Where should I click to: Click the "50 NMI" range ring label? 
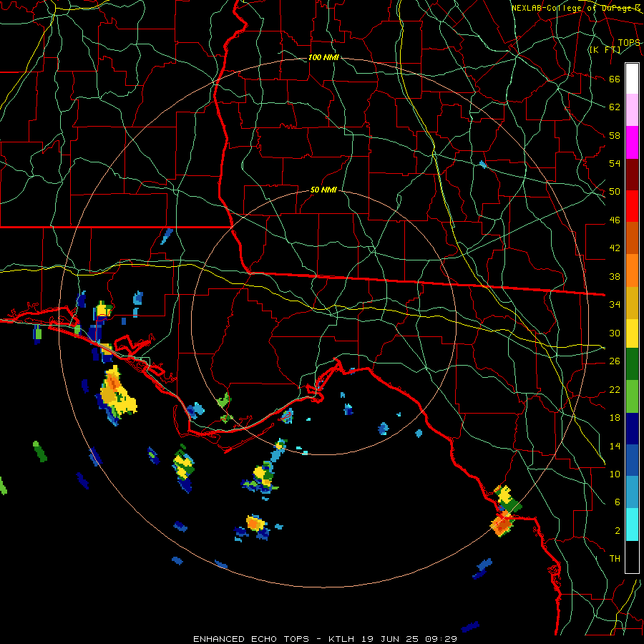pyautogui.click(x=323, y=190)
